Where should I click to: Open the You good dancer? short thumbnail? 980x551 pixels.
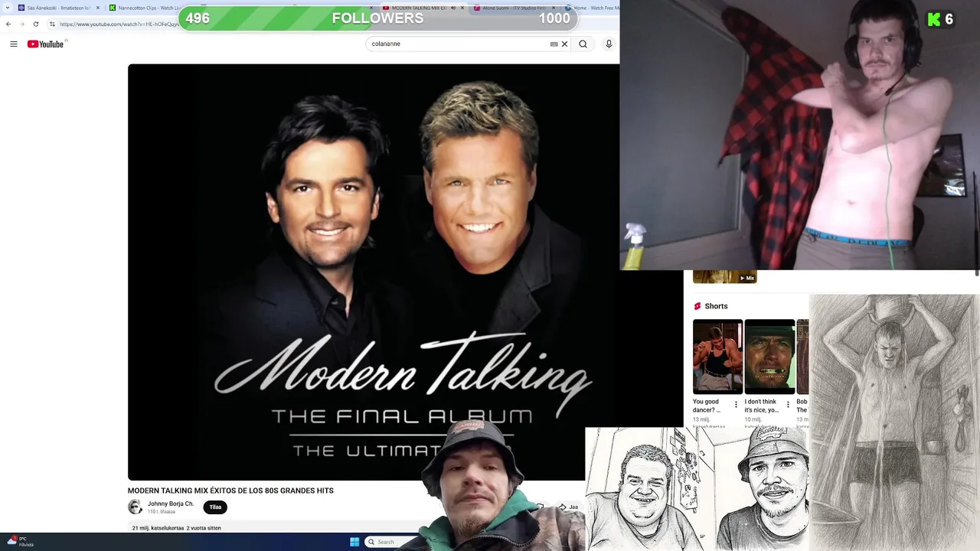pos(717,357)
